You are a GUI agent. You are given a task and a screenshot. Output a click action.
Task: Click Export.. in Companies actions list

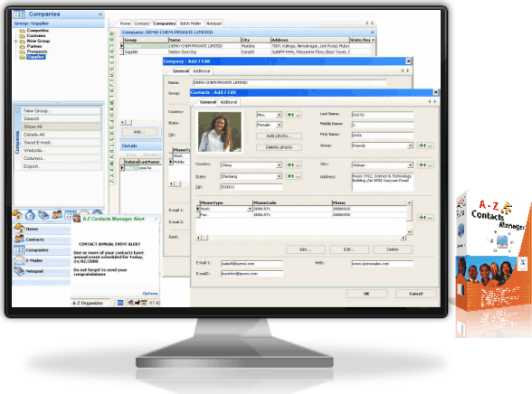62,166
